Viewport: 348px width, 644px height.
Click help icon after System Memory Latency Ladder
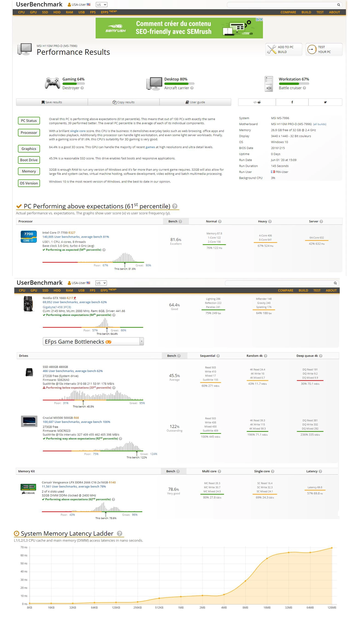(x=120, y=534)
